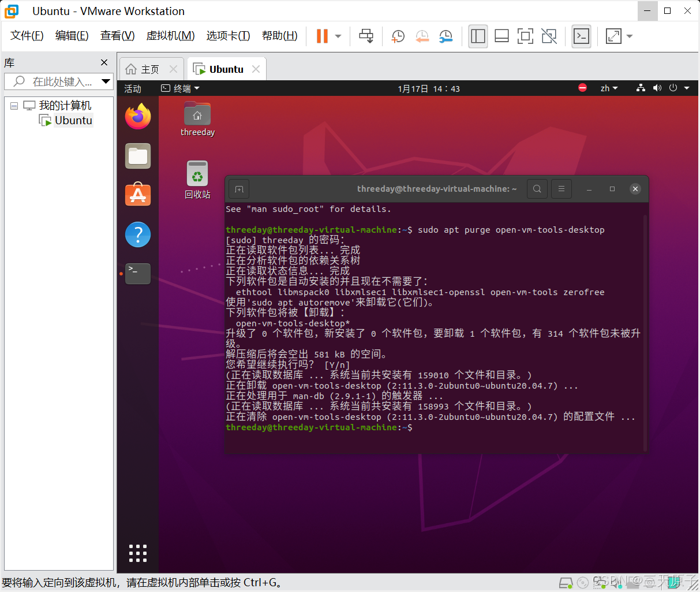
Task: Open search in the terminal window
Action: 537,188
